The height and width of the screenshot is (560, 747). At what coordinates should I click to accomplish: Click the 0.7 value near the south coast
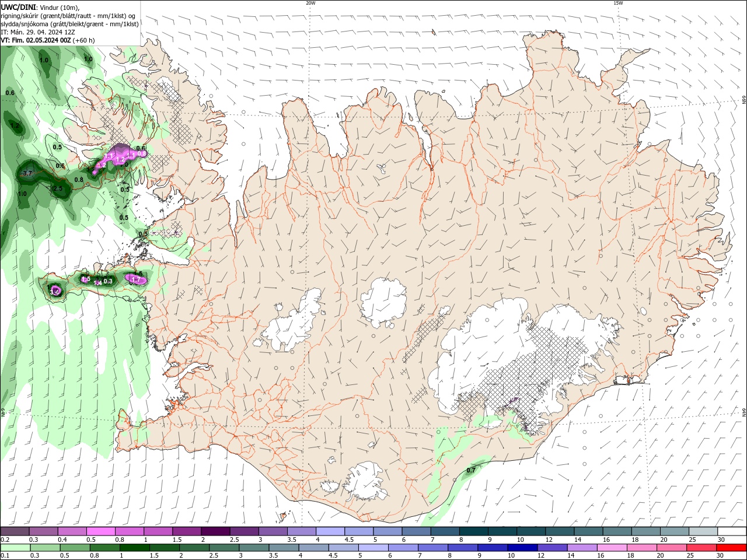point(471,470)
